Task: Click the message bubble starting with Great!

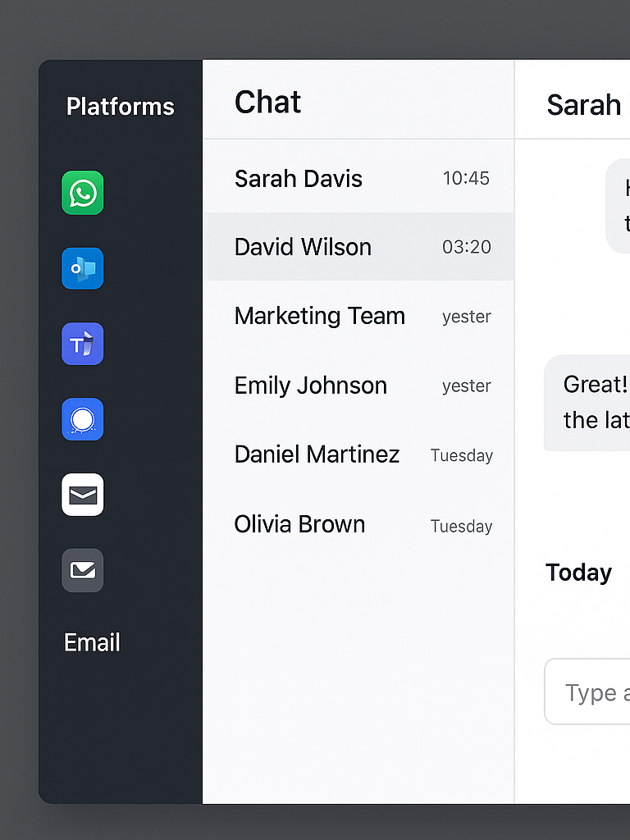Action: [x=589, y=402]
